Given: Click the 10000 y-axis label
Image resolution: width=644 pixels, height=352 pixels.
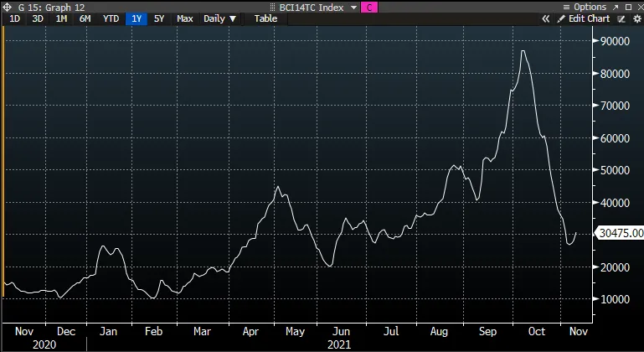Looking at the screenshot, I should pyautogui.click(x=615, y=299).
